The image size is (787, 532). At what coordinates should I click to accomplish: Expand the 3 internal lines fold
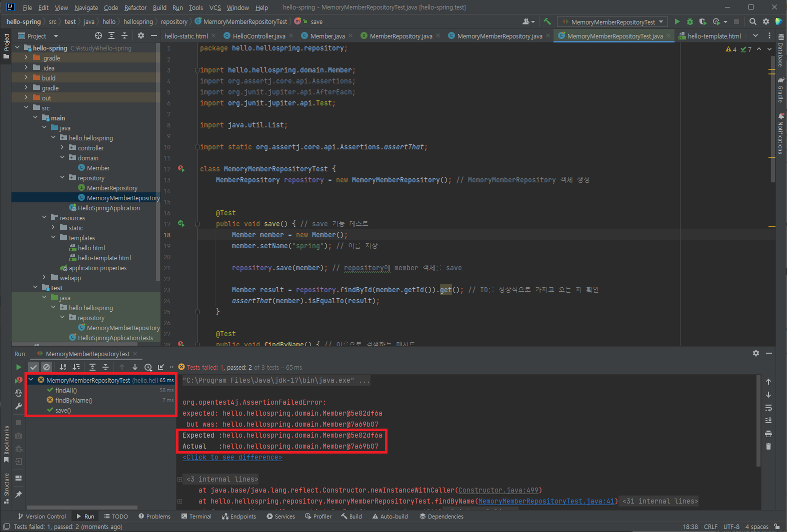pyautogui.click(x=180, y=479)
